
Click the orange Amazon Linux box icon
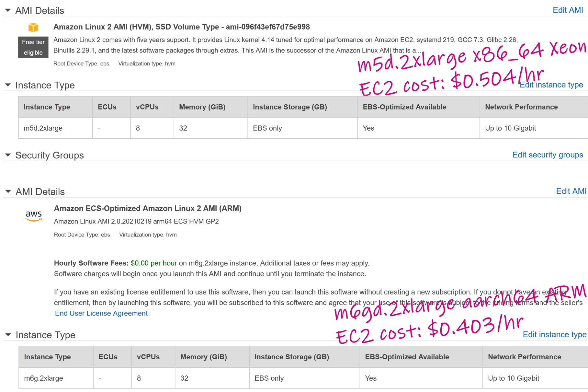click(x=33, y=27)
